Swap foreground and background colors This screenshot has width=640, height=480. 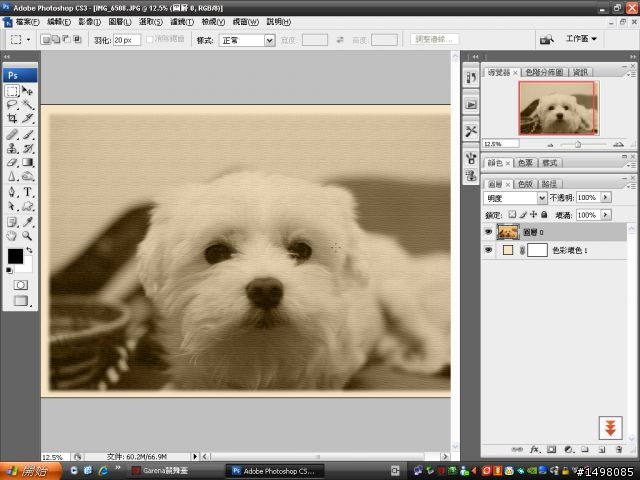point(29,249)
